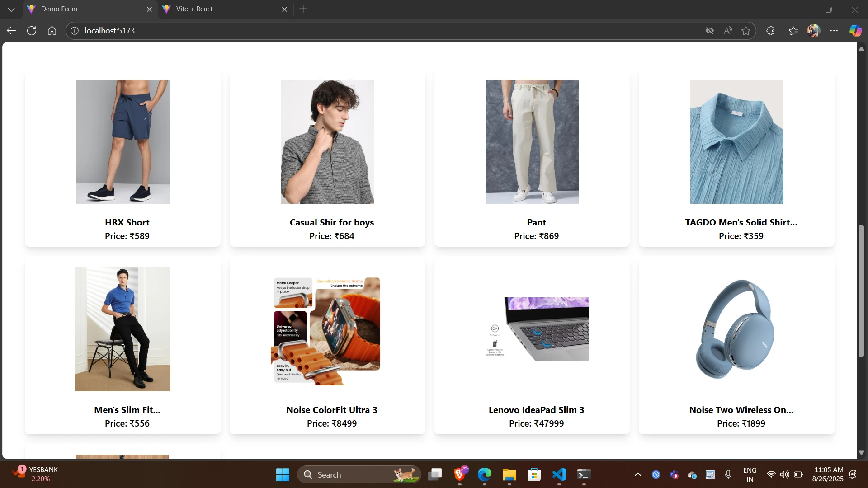Click the Price: ₹359 text
Image resolution: width=868 pixels, height=488 pixels.
click(x=741, y=236)
